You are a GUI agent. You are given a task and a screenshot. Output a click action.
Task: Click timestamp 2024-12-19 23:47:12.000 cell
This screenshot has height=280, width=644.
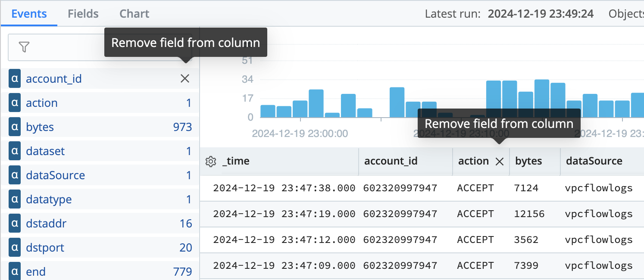284,240
